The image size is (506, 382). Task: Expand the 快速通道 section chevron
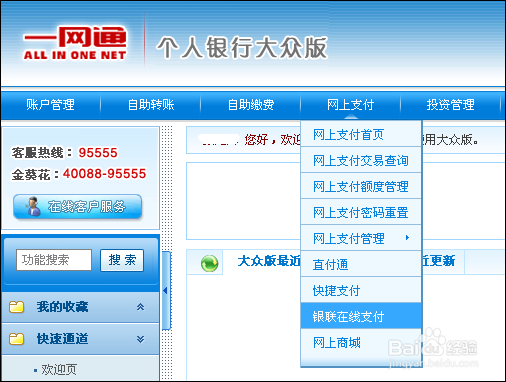click(140, 339)
